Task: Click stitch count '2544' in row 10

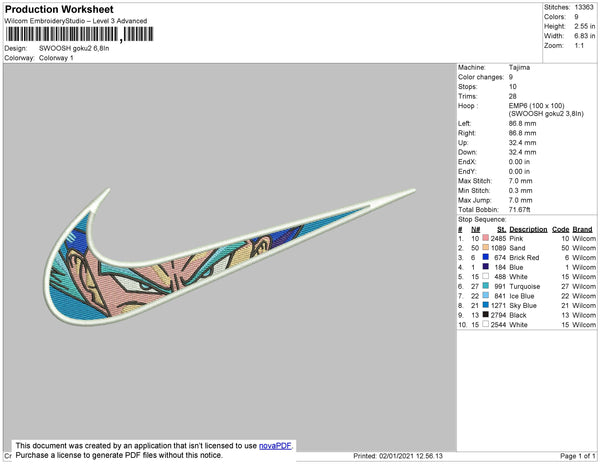Action: click(x=498, y=324)
